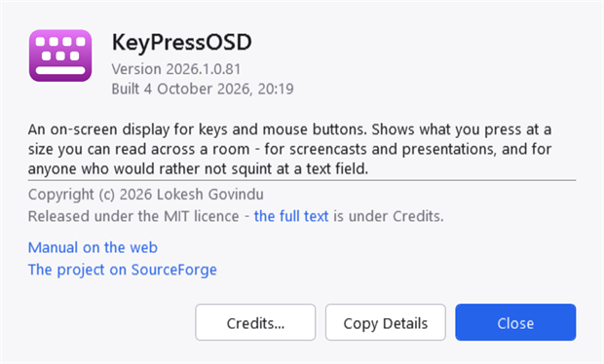Click the Released under the MIT licence text
This screenshot has width=604, height=364.
click(133, 216)
